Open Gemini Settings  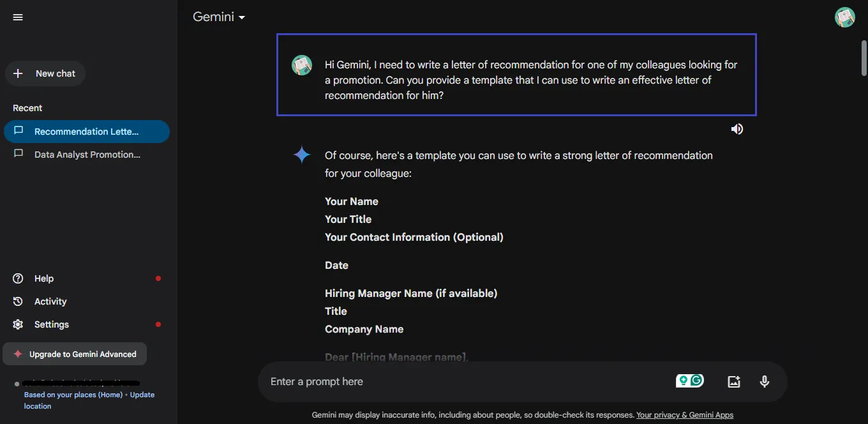(x=51, y=324)
